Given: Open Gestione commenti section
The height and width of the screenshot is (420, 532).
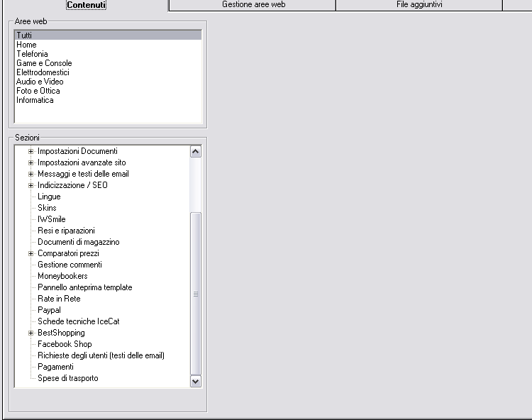Looking at the screenshot, I should (70, 265).
